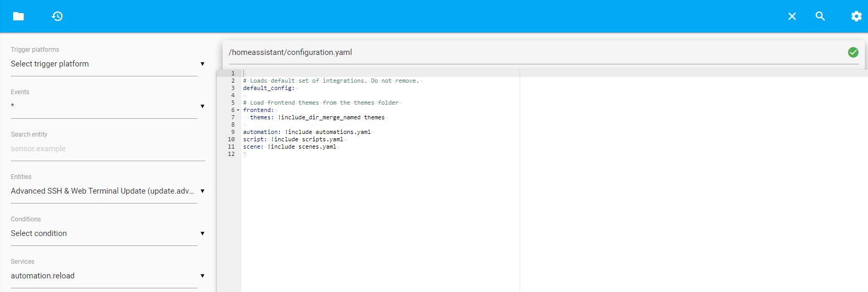
Task: Place cursor on the default_config line
Action: click(x=269, y=88)
